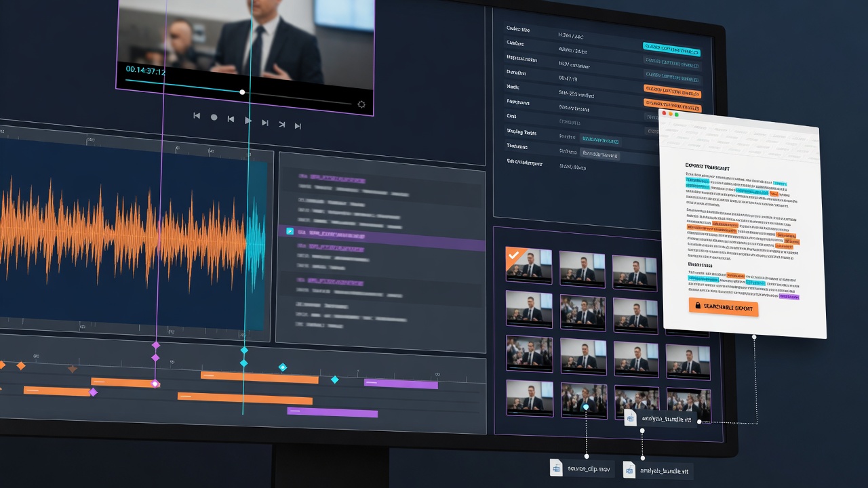Select the upper purple clip on the timeline

click(401, 384)
